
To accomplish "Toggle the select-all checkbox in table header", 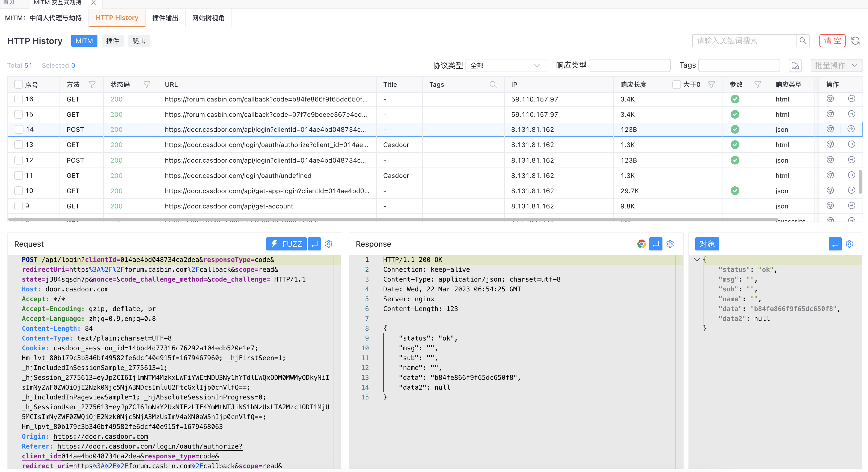I will [19, 84].
